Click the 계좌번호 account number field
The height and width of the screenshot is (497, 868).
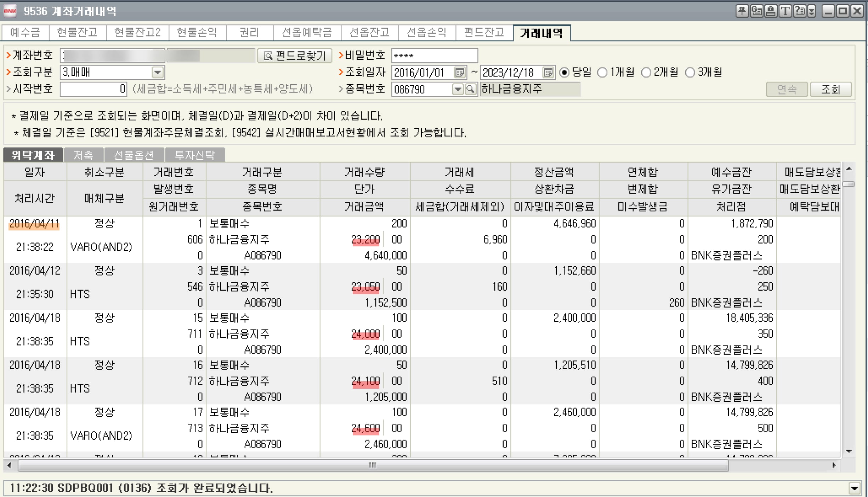tap(112, 56)
